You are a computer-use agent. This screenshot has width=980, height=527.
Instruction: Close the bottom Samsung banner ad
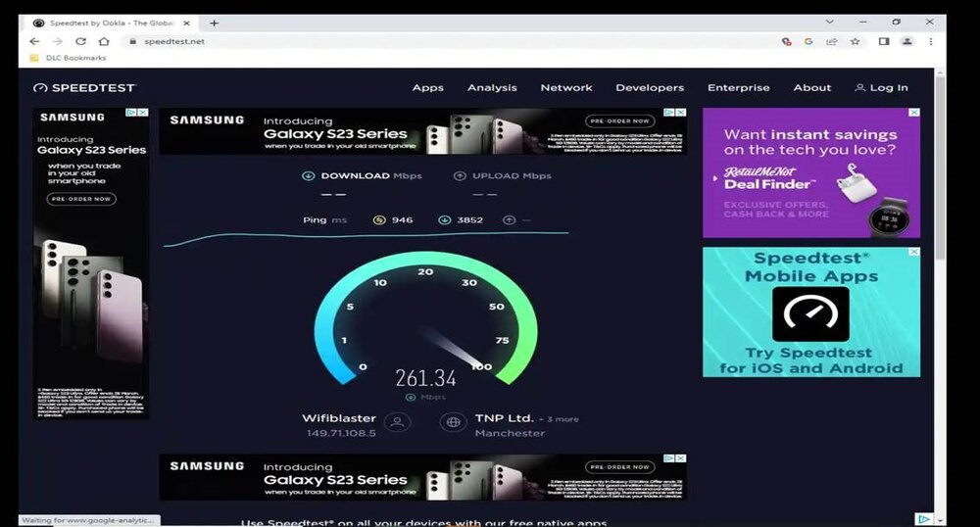click(681, 458)
